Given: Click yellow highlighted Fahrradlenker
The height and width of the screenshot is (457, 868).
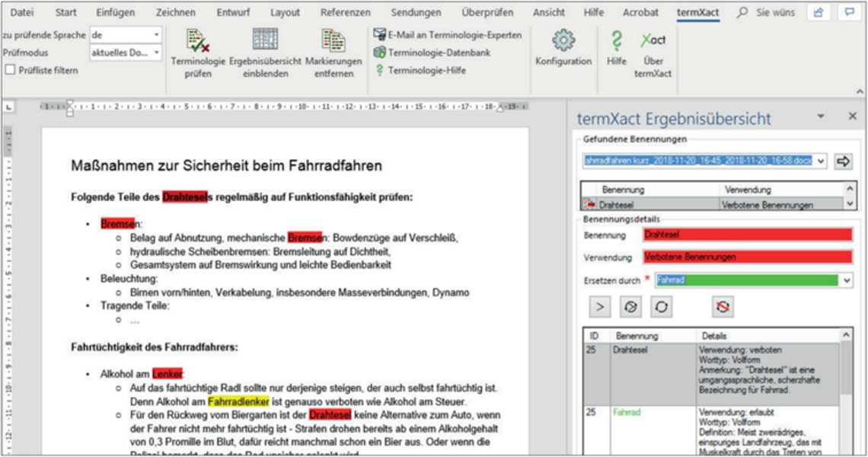Looking at the screenshot, I should click(x=238, y=401).
